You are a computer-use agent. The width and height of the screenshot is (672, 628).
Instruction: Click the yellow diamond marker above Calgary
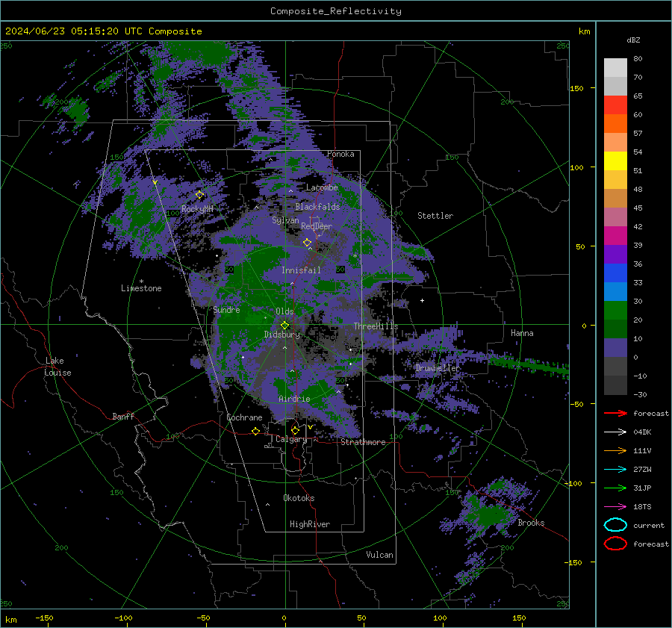pos(295,430)
